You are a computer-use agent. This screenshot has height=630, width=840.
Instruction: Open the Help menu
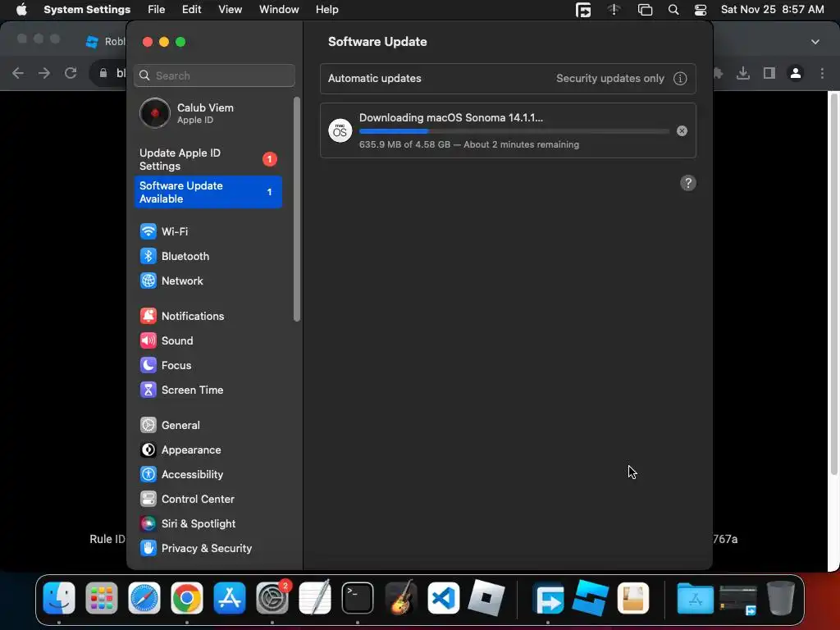point(326,10)
